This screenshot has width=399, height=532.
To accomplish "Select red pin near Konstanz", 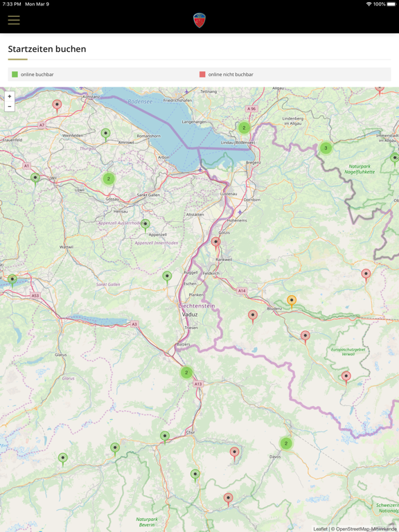I will pos(57,106).
